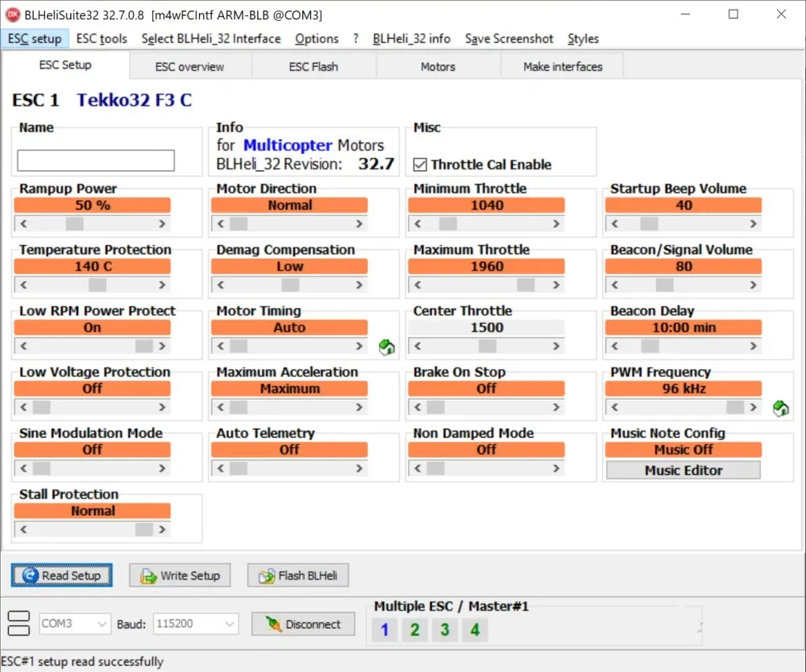
Task: Click the left arrow under Stall Protection
Action: pos(23,529)
